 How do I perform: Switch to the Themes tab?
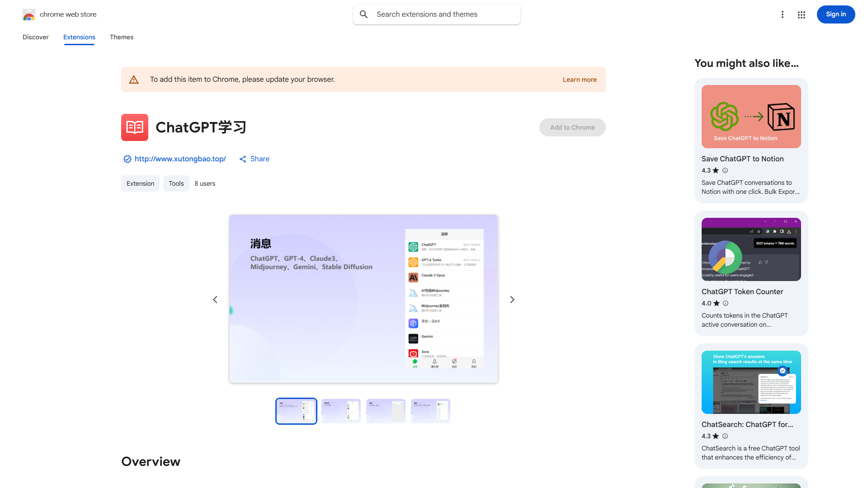[x=121, y=37]
